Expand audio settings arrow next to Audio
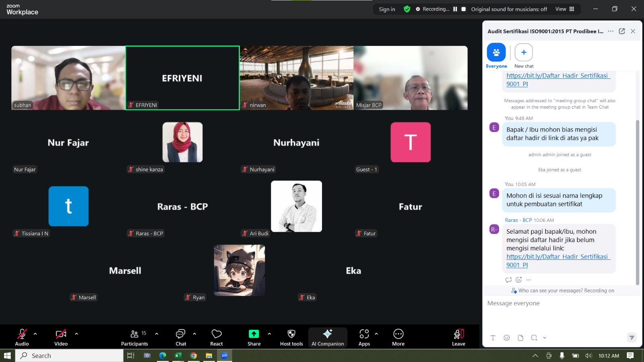This screenshot has height=362, width=644. (35, 334)
